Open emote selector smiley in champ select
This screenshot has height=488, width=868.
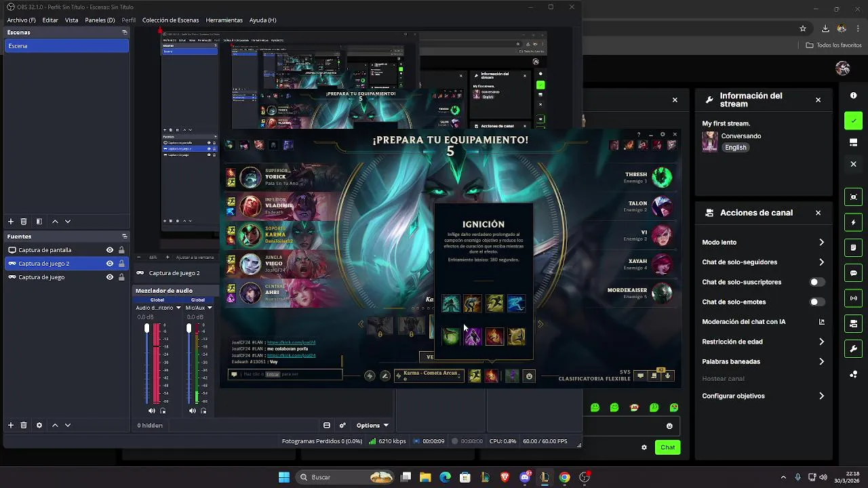529,376
